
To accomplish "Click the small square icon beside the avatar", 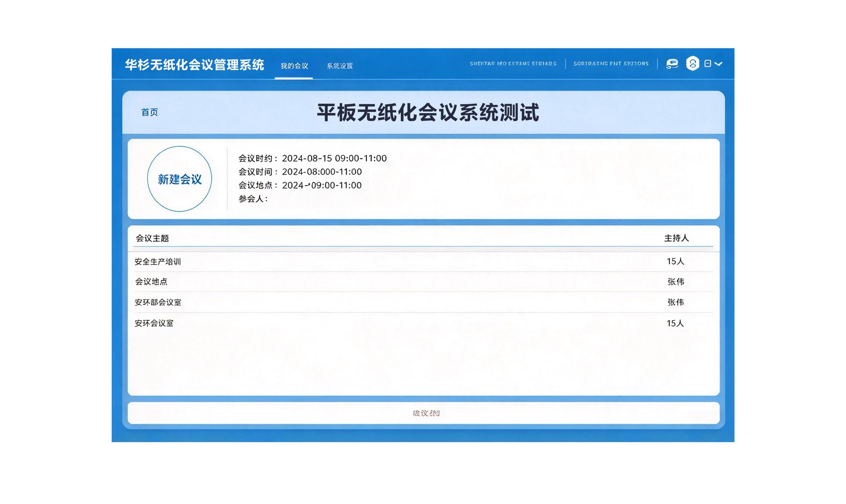I will tap(708, 64).
